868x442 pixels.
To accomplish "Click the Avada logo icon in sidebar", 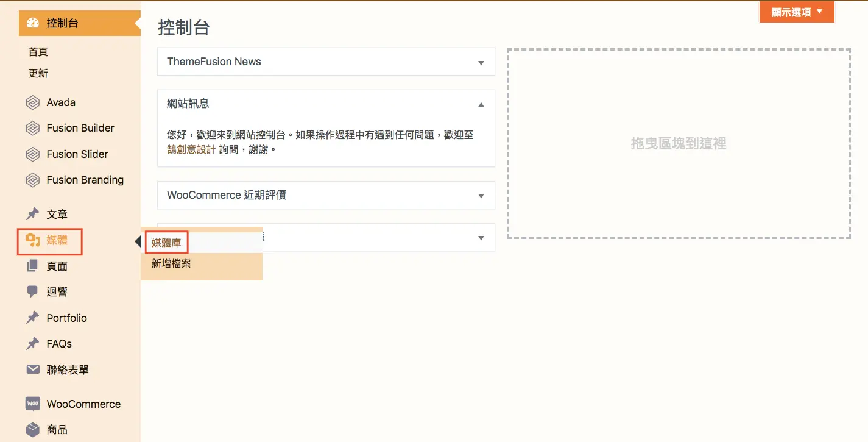I will point(33,102).
